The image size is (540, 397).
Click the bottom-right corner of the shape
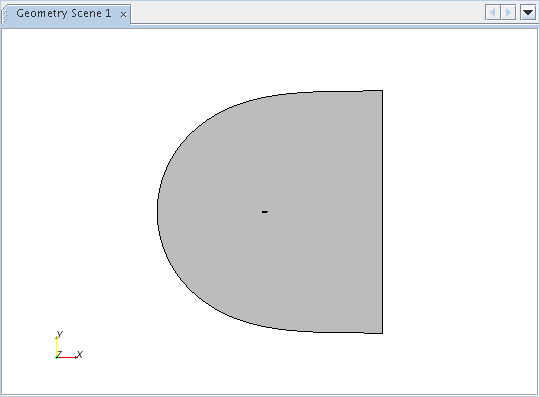click(382, 333)
